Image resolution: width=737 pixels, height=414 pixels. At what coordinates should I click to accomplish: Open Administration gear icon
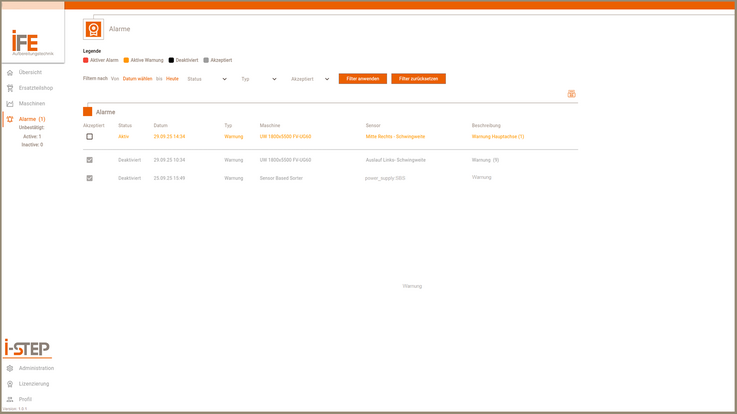(10, 368)
